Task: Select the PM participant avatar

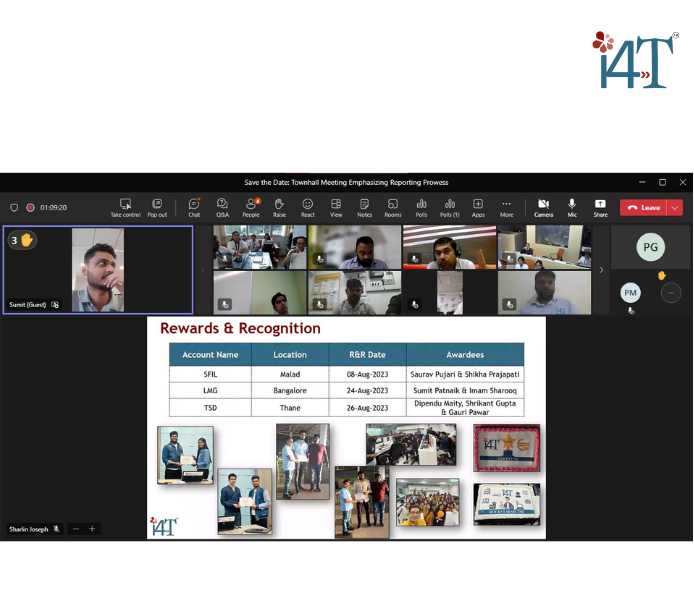Action: click(630, 293)
